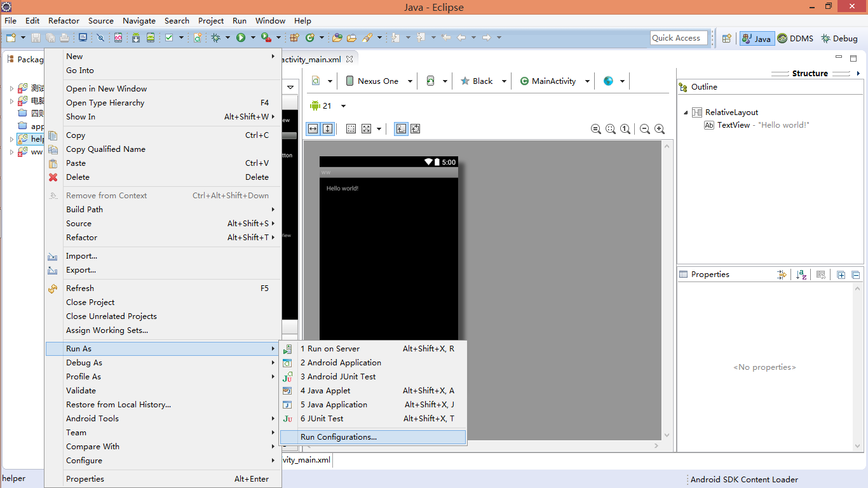Sort properties alphabetically in the Properties panel
The width and height of the screenshot is (868, 488).
coord(801,274)
